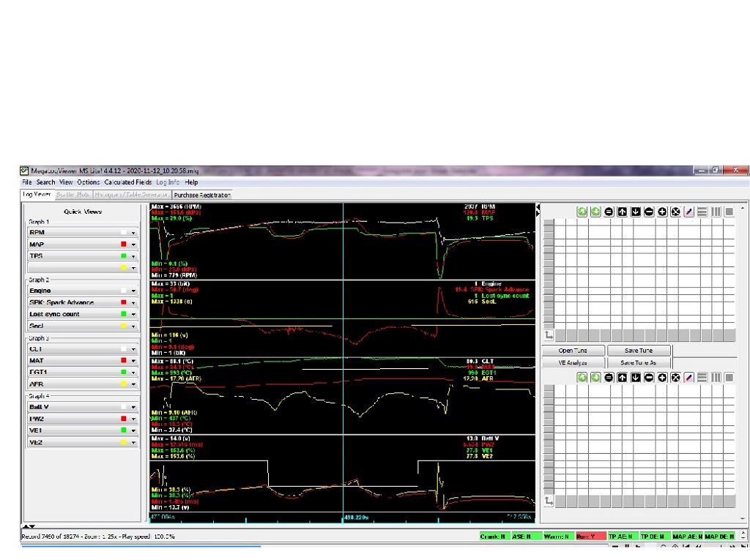Click the Save Tune As button
This screenshot has width=750, height=560.
tap(639, 363)
